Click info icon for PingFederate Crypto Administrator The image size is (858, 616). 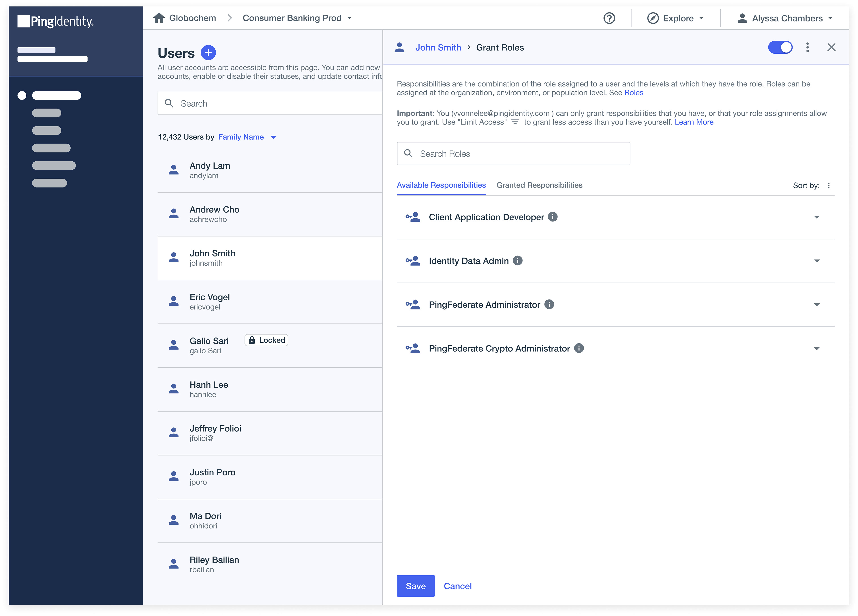tap(579, 348)
